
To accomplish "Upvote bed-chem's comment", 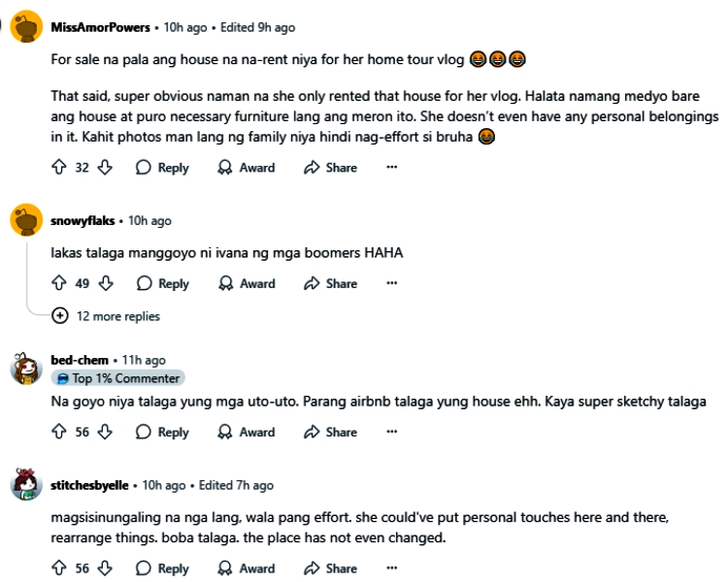I will pos(58,433).
